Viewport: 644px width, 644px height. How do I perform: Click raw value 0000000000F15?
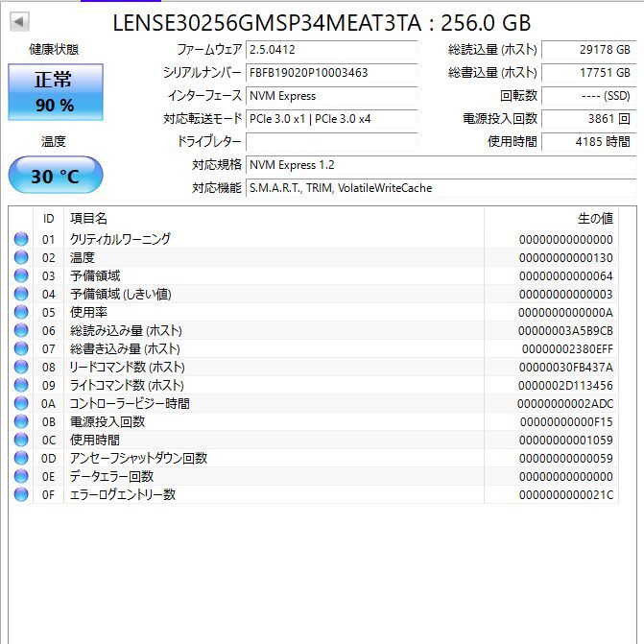pos(566,421)
